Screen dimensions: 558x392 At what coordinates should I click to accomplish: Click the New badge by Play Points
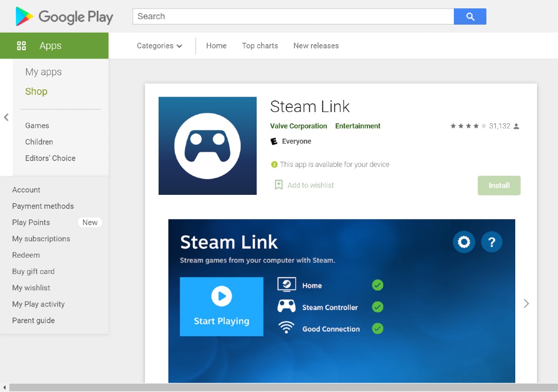pos(90,222)
